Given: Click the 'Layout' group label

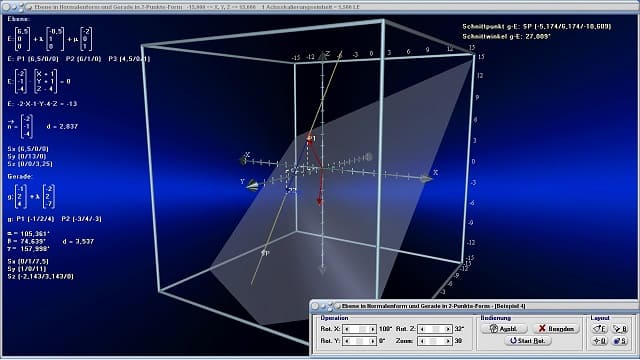Looking at the screenshot, I should (600, 318).
